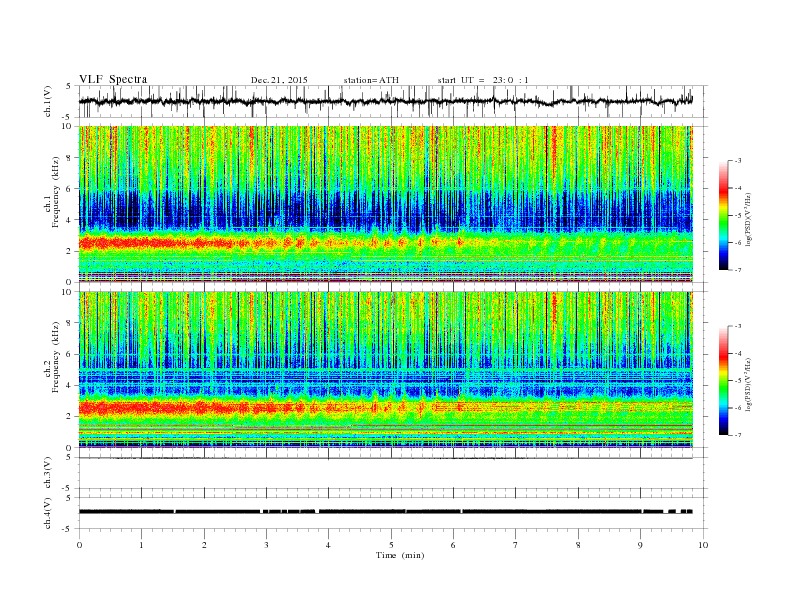Click the '3' tick on the Time axis
The width and height of the screenshot is (792, 612).
[x=266, y=545]
